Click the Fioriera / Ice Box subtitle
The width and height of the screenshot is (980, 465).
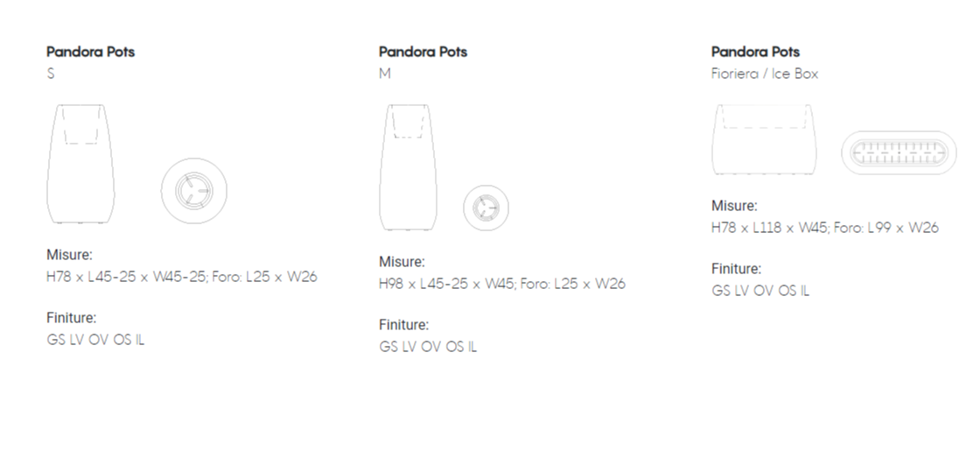point(765,74)
